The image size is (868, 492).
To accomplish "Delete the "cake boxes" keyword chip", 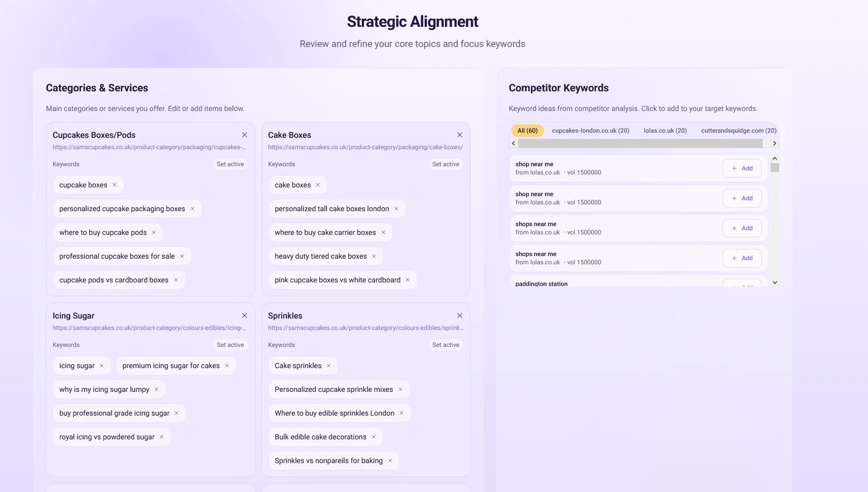I will click(318, 184).
